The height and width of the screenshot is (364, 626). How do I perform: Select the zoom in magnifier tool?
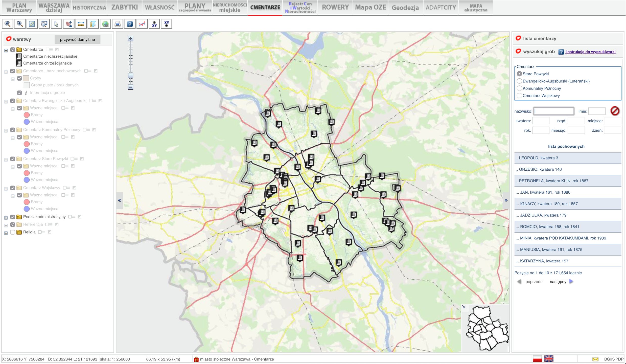[x=8, y=24]
